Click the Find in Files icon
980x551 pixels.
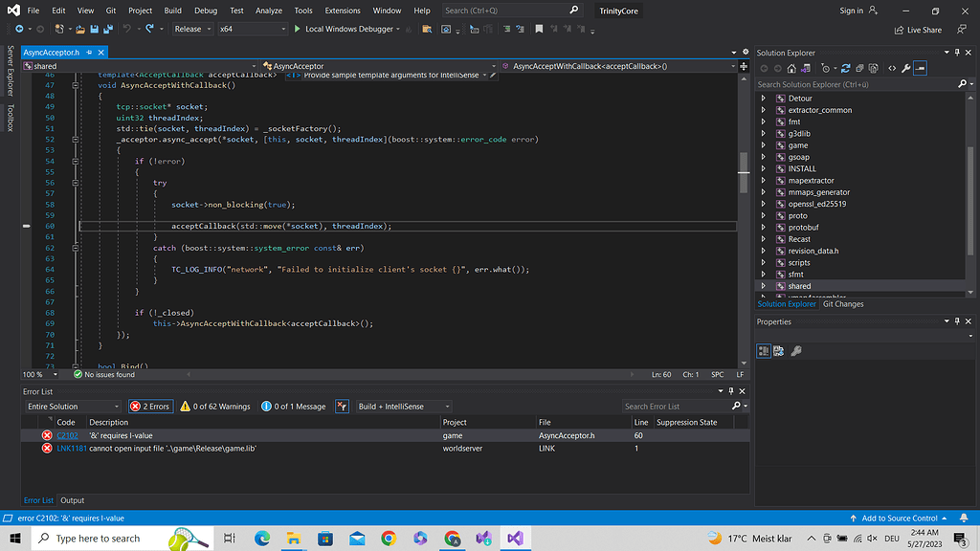[427, 29]
